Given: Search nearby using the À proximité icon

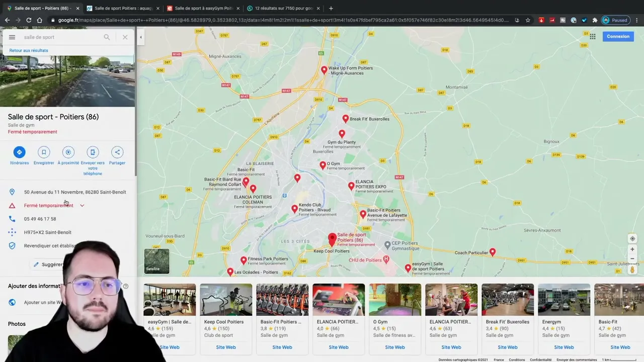Looking at the screenshot, I should pos(68,152).
